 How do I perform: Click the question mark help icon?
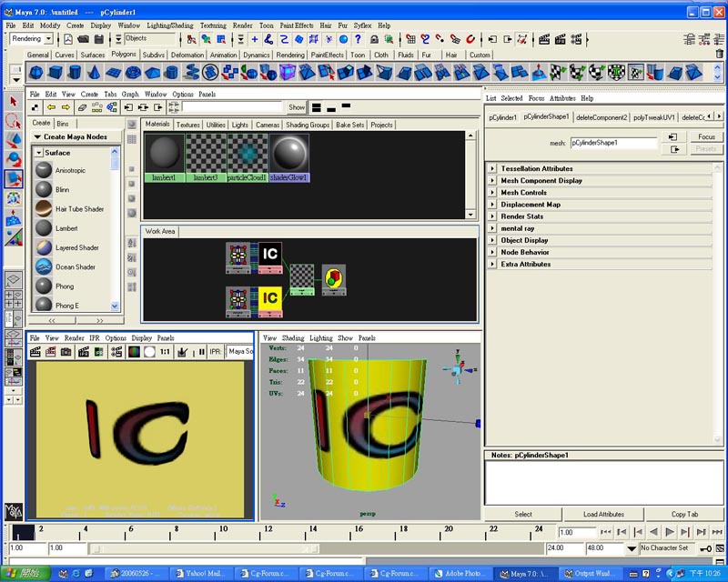point(358,39)
